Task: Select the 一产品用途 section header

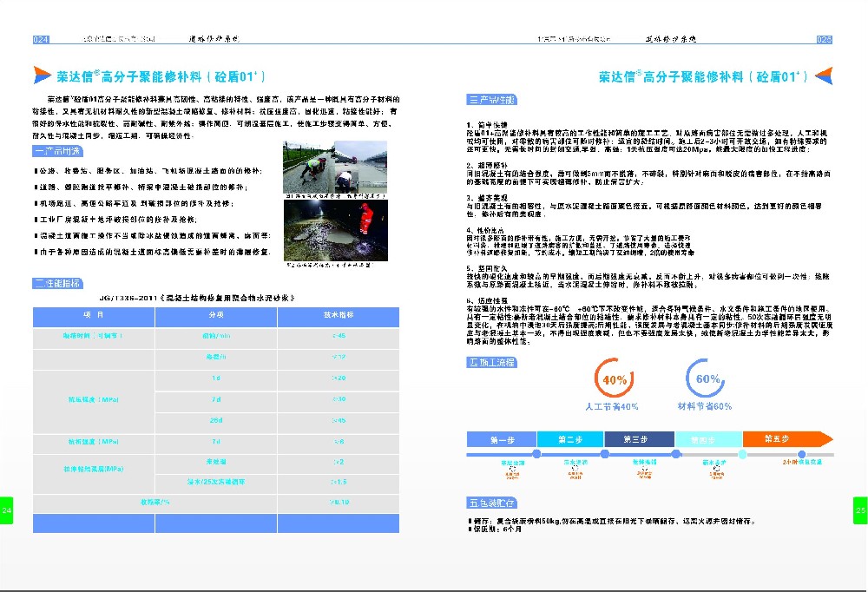Action: tap(58, 151)
